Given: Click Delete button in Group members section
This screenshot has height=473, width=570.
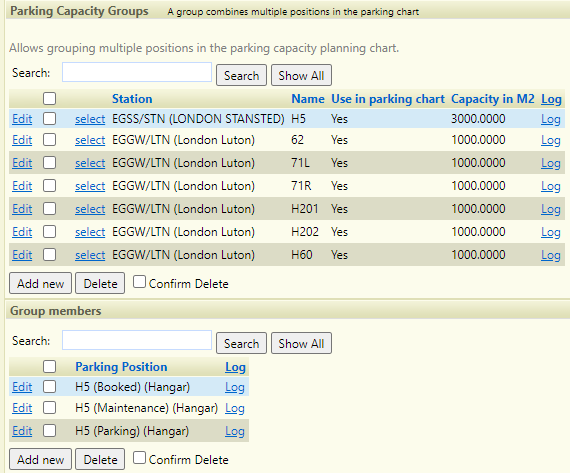Looking at the screenshot, I should pos(100,459).
